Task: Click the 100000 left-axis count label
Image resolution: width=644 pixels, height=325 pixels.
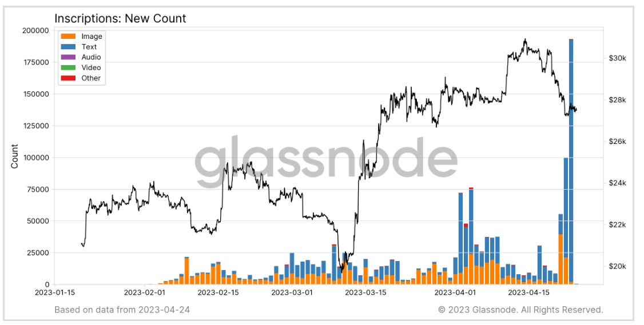Action: click(x=35, y=158)
